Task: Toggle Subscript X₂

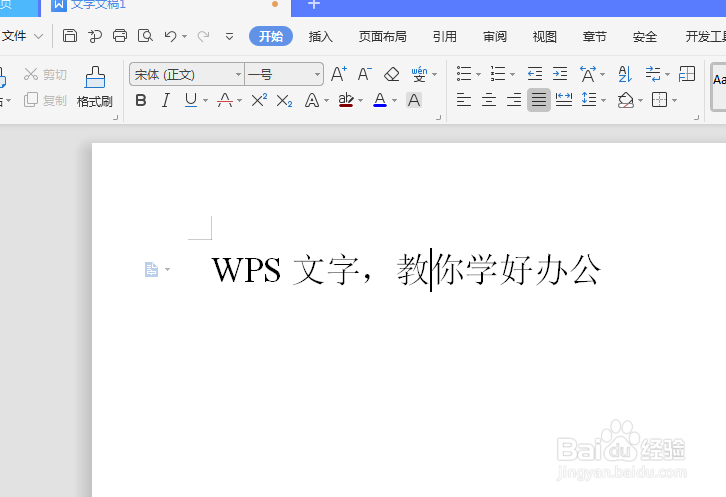Action: click(x=284, y=101)
